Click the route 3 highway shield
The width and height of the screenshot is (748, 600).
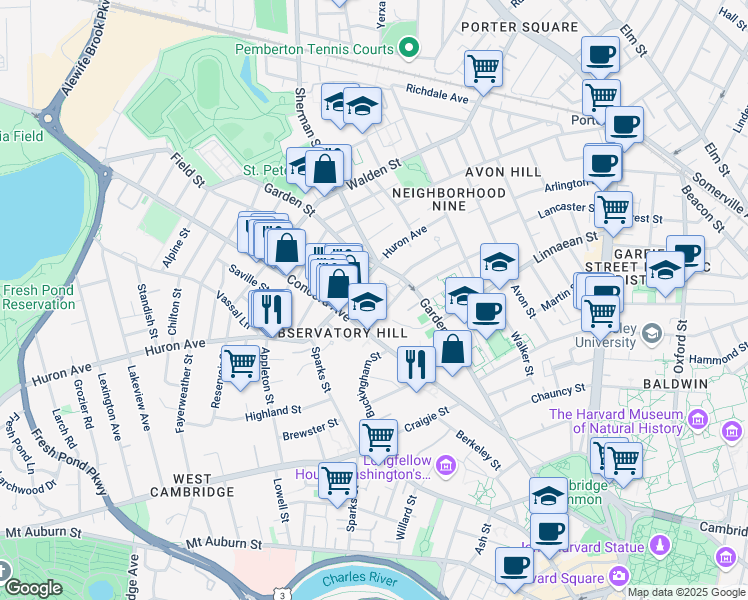(282, 594)
